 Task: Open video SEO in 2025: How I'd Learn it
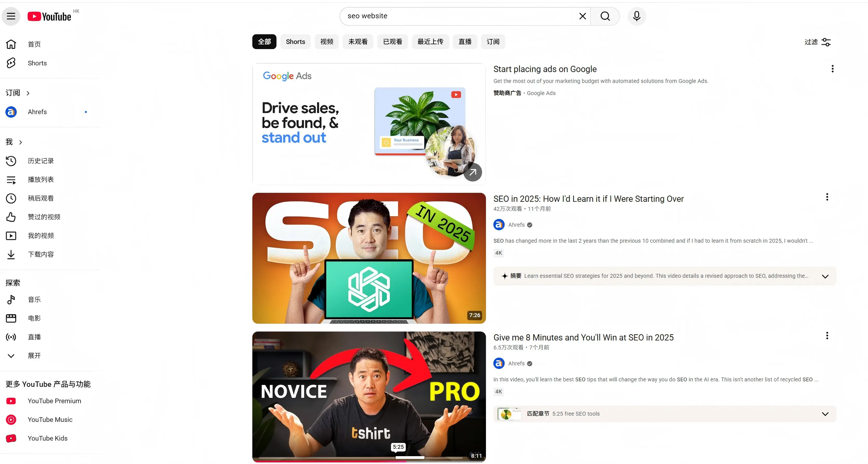tap(588, 199)
